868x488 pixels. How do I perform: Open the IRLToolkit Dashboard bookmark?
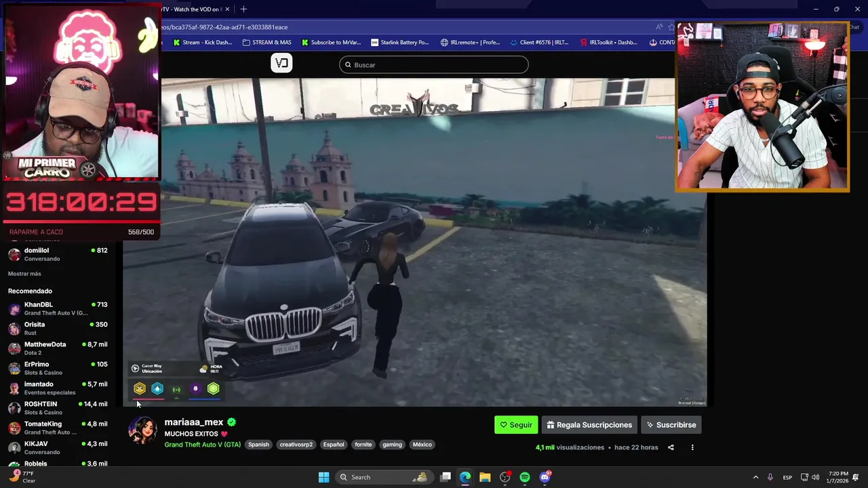tap(609, 42)
